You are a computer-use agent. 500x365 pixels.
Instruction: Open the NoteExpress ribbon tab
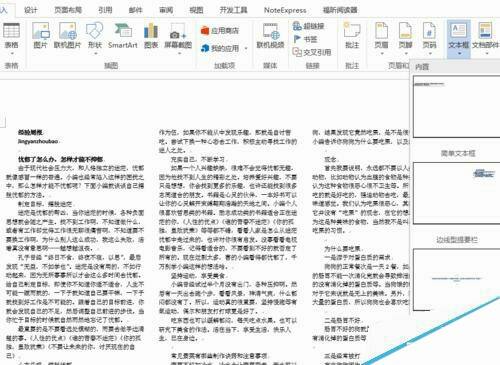tap(285, 10)
